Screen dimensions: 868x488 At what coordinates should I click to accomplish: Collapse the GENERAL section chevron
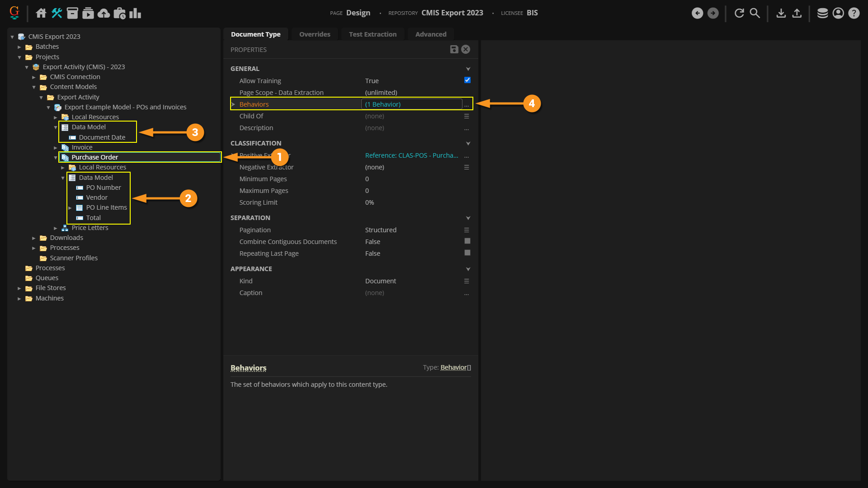(468, 69)
